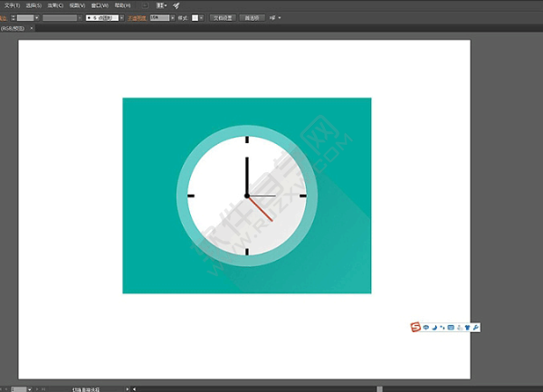Click the white style color swatch
Viewport: 543px width, 392px height.
tap(195, 17)
